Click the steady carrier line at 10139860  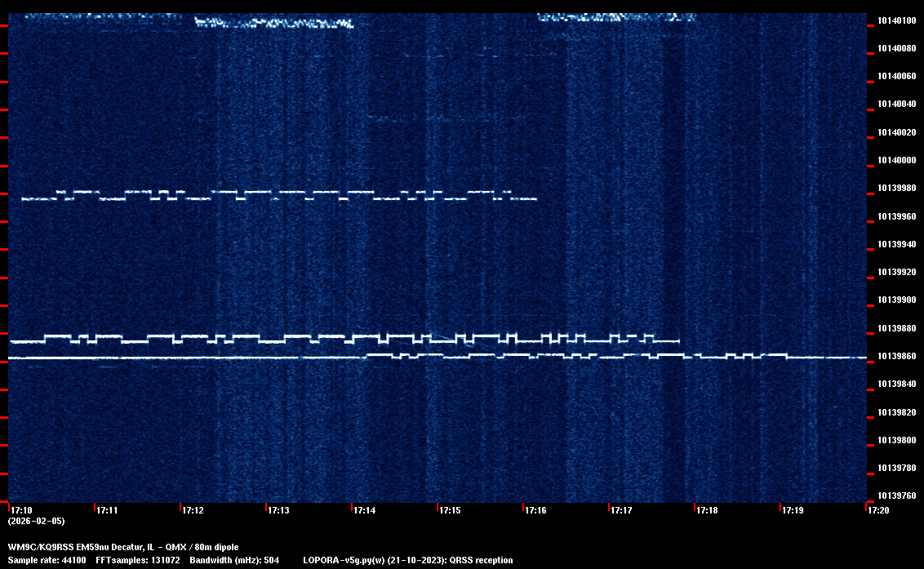pos(163,358)
